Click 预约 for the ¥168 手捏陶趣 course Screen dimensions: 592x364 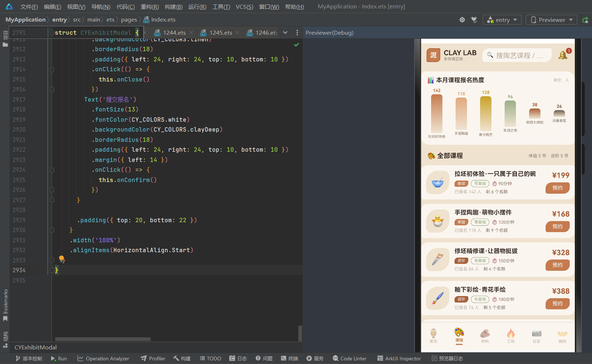coord(557,227)
